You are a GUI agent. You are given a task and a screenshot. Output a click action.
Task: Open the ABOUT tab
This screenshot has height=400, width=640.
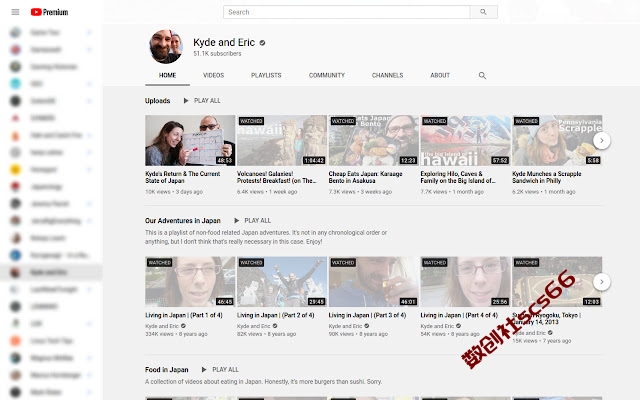point(440,76)
